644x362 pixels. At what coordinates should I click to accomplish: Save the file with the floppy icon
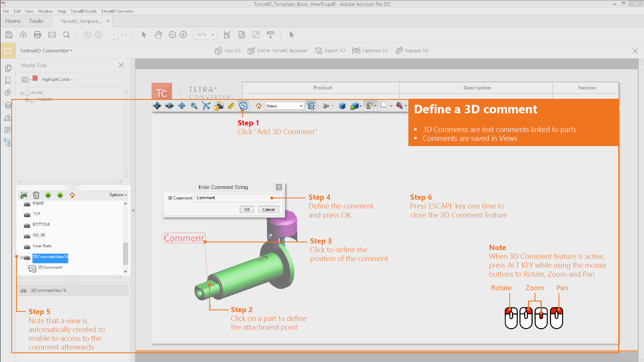[9, 35]
